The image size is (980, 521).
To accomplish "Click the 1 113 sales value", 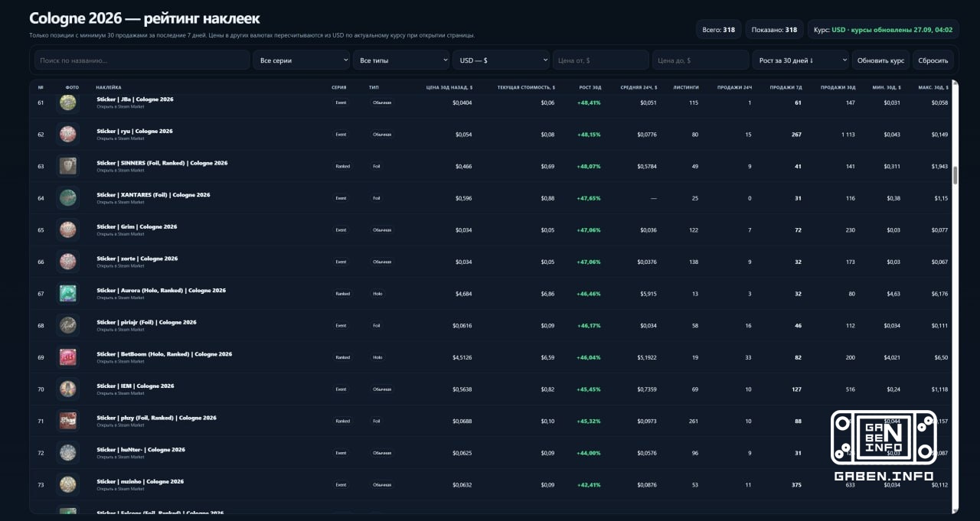I will coord(848,135).
